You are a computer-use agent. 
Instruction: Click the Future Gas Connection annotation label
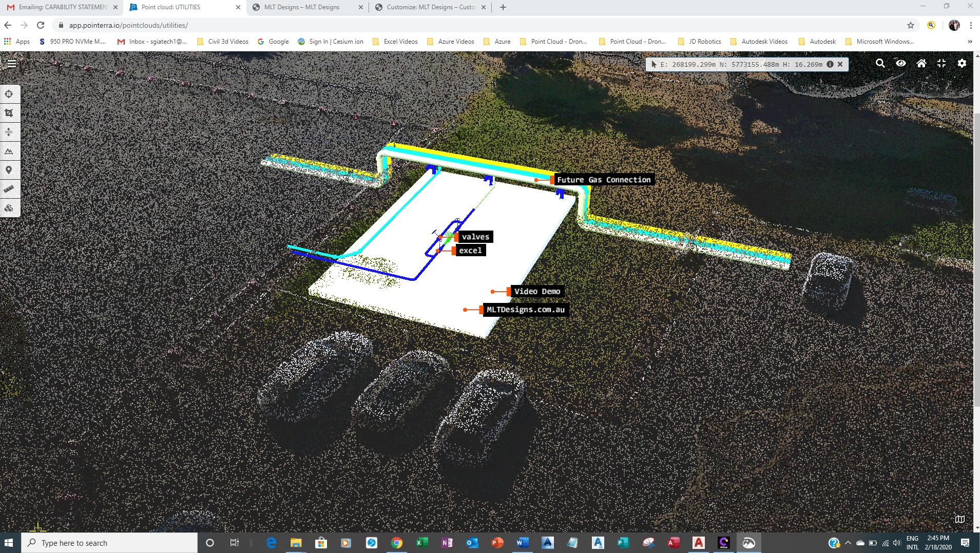603,180
